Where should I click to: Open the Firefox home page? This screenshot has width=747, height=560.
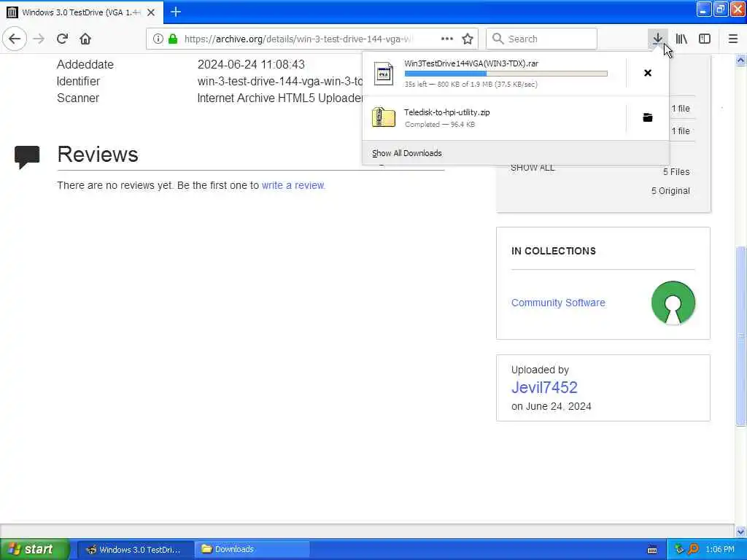[85, 39]
